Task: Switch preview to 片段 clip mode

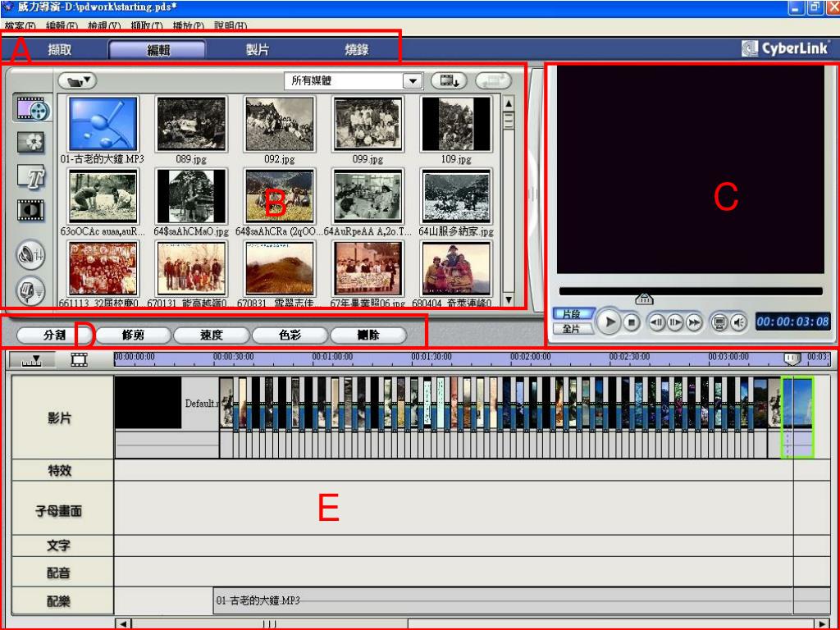Action: pyautogui.click(x=572, y=314)
